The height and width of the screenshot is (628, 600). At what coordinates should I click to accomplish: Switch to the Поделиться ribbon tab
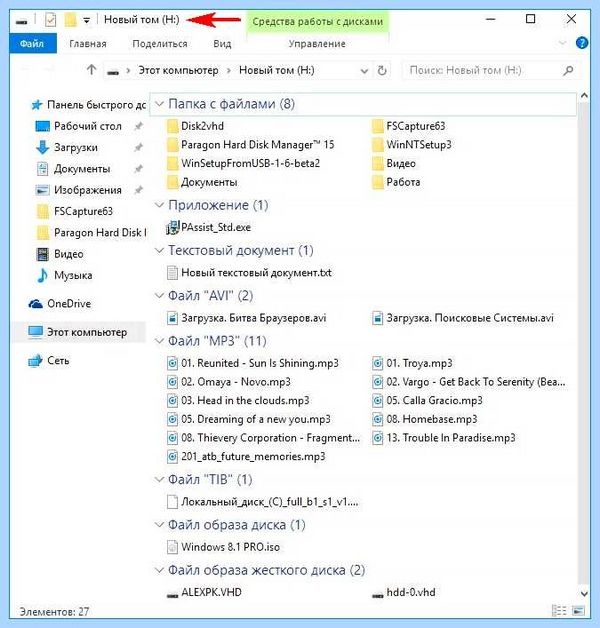[160, 44]
